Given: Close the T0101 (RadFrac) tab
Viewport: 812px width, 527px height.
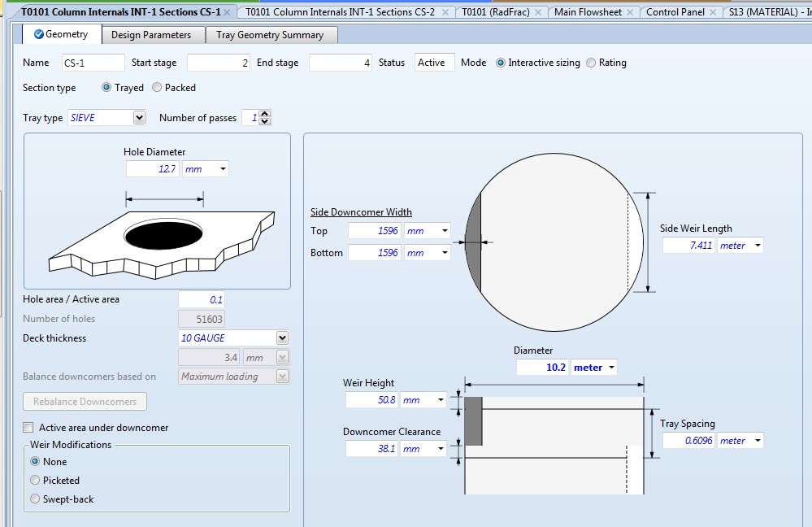Looking at the screenshot, I should pyautogui.click(x=538, y=12).
